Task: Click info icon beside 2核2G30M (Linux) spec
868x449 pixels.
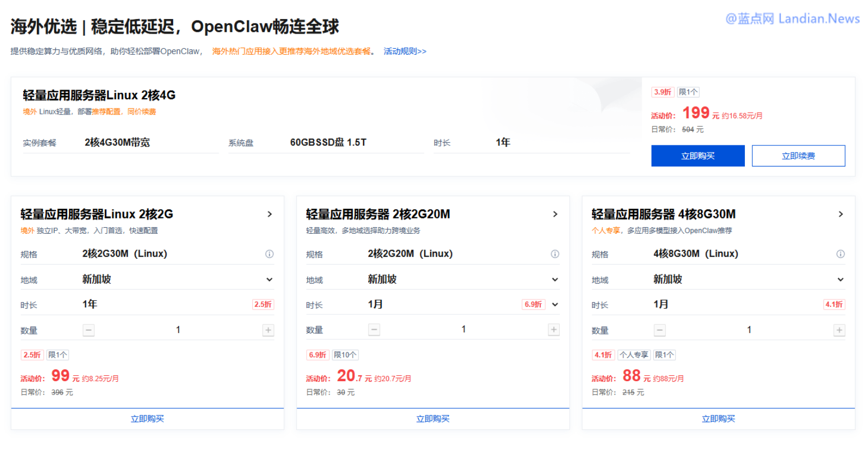Action: click(x=269, y=254)
